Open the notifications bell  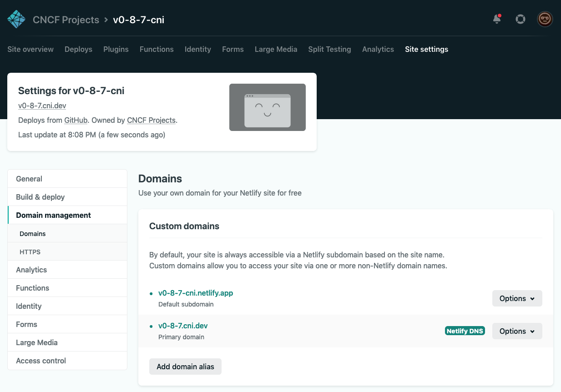point(497,19)
